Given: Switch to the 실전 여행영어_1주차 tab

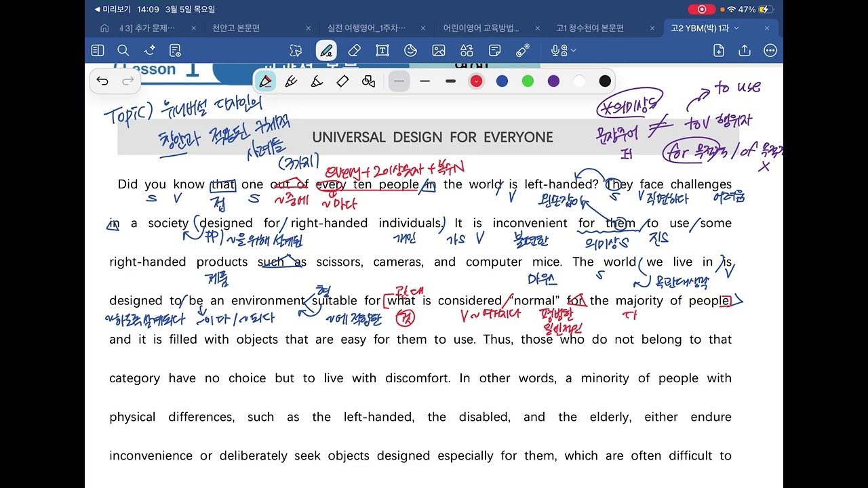Looking at the screenshot, I should tap(366, 28).
